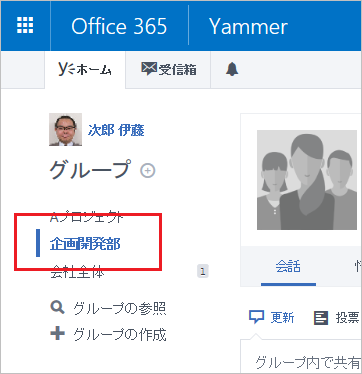
Task: Select the 会社全体 group
Action: (x=77, y=272)
